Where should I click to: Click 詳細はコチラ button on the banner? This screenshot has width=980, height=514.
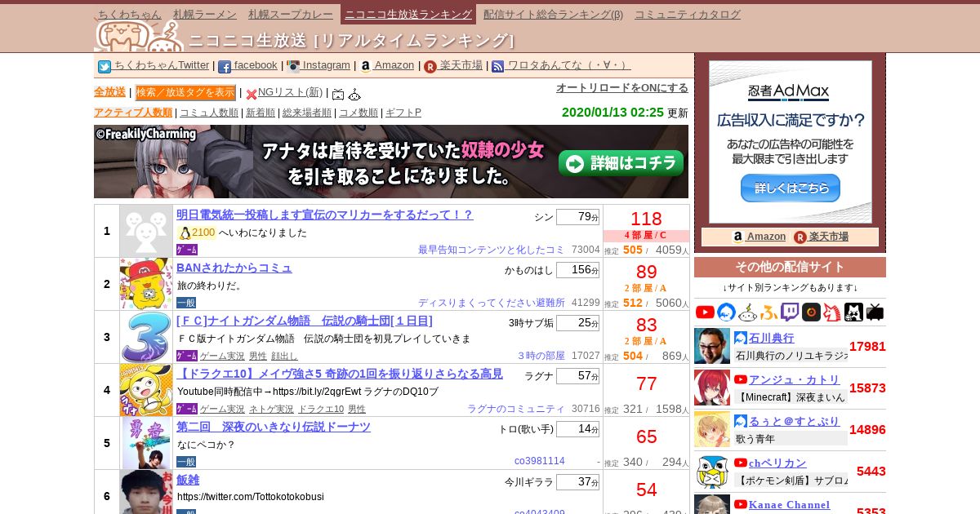pyautogui.click(x=621, y=163)
